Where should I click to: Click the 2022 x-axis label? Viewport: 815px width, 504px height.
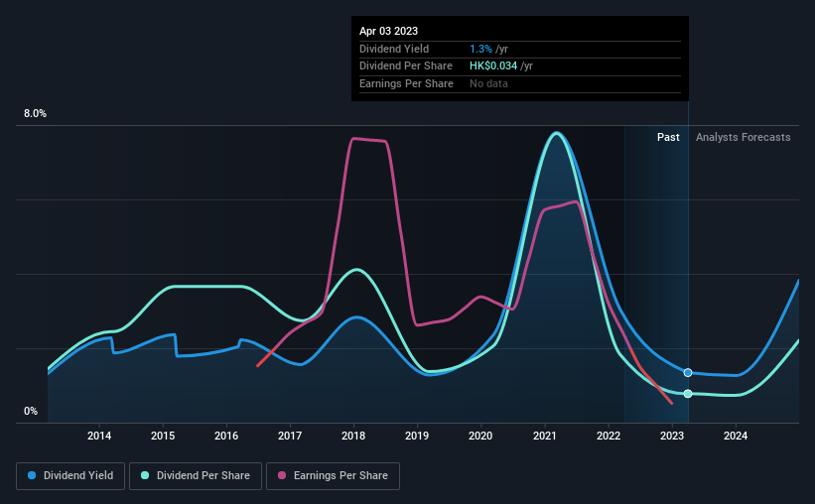click(x=609, y=436)
